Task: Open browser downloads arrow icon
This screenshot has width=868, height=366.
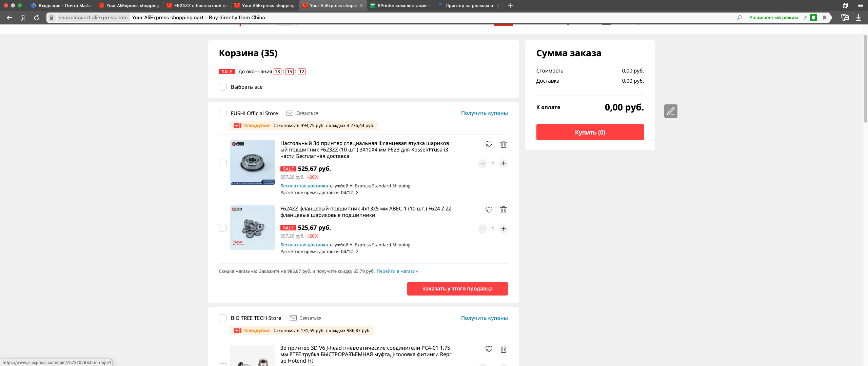Action: pos(859,18)
